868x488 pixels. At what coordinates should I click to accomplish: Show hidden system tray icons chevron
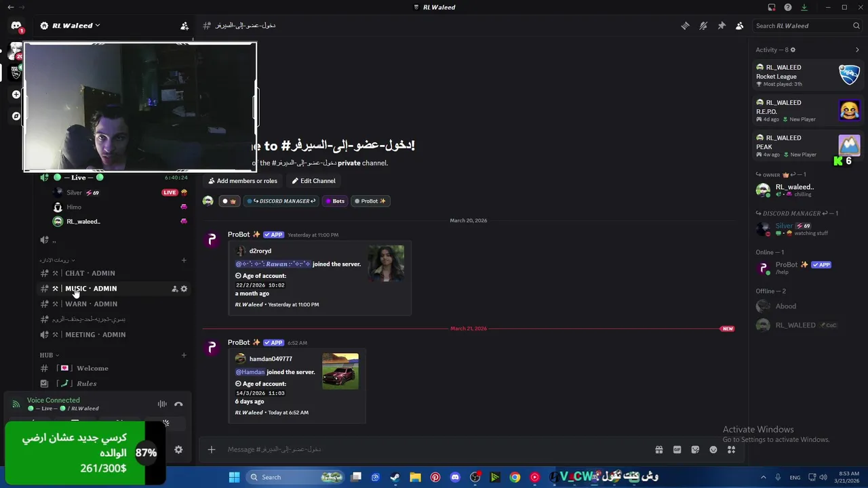(763, 477)
